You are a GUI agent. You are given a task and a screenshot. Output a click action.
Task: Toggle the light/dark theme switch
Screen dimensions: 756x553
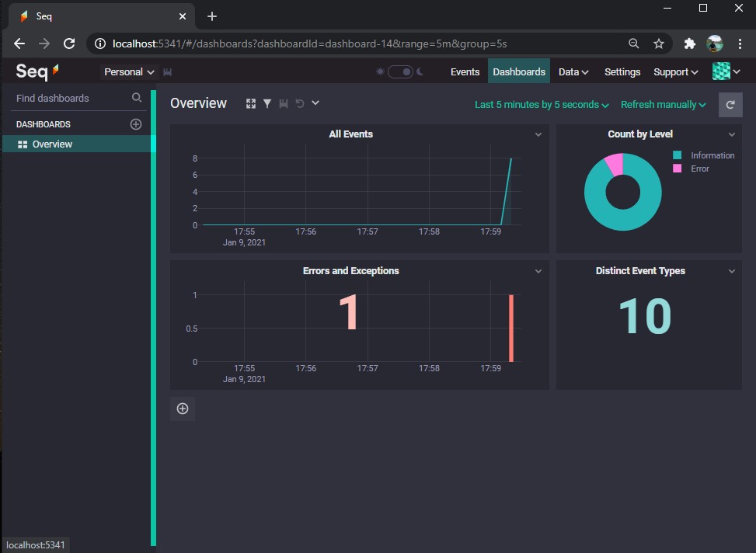tap(400, 71)
